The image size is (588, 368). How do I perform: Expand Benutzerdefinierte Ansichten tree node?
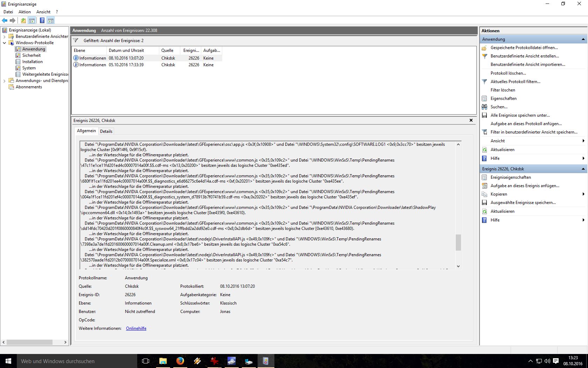pyautogui.click(x=4, y=36)
